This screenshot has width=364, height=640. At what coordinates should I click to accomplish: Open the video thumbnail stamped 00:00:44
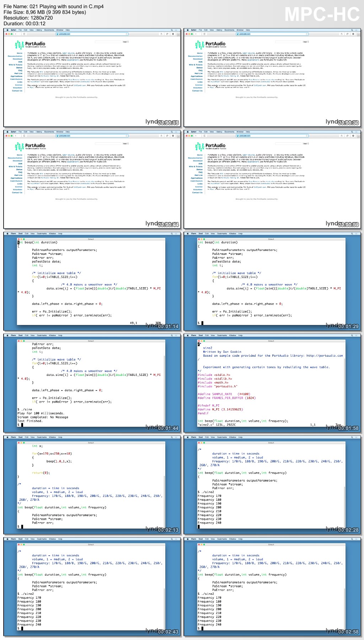point(92,179)
